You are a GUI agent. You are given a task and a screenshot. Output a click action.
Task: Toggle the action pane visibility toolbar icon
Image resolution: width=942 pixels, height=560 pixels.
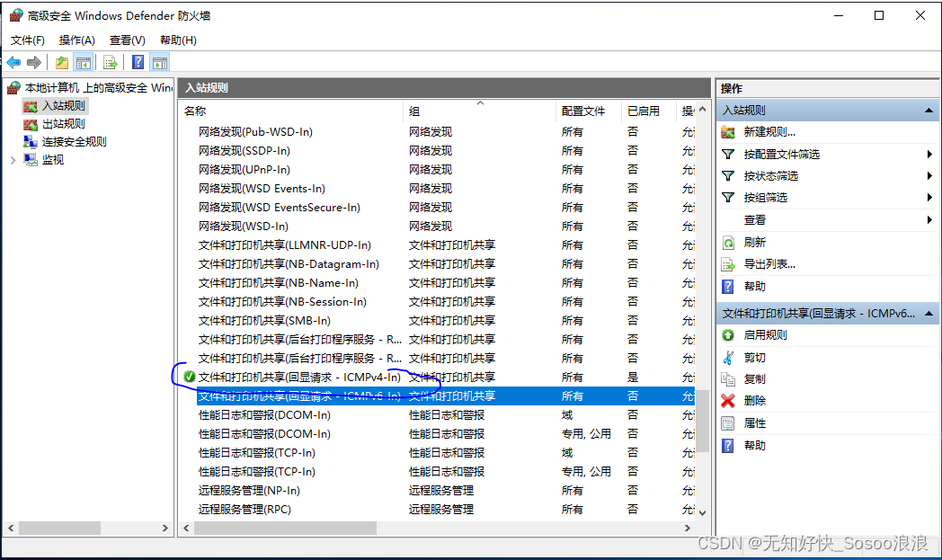coord(158,62)
